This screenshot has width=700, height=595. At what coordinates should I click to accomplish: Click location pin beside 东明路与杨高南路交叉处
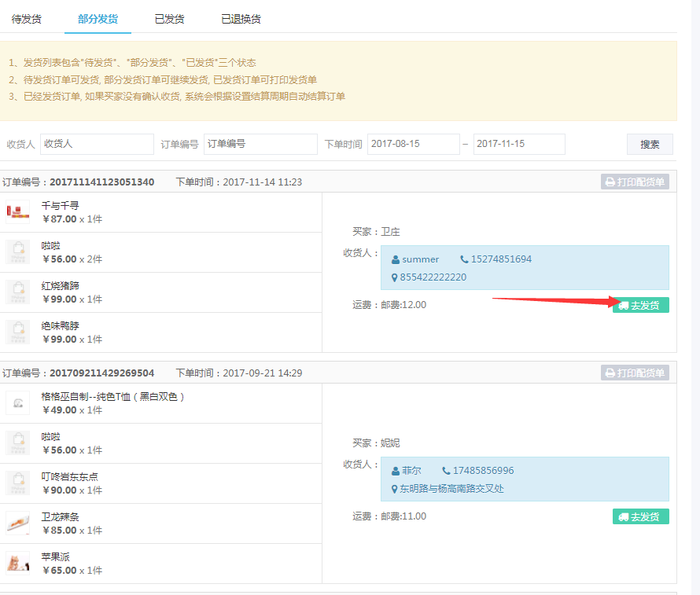pos(395,489)
